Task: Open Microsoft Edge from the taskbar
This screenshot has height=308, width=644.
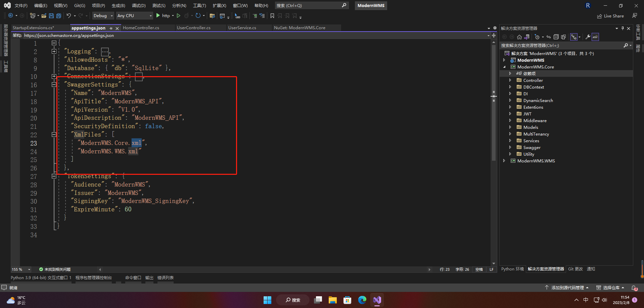Action: 362,300
